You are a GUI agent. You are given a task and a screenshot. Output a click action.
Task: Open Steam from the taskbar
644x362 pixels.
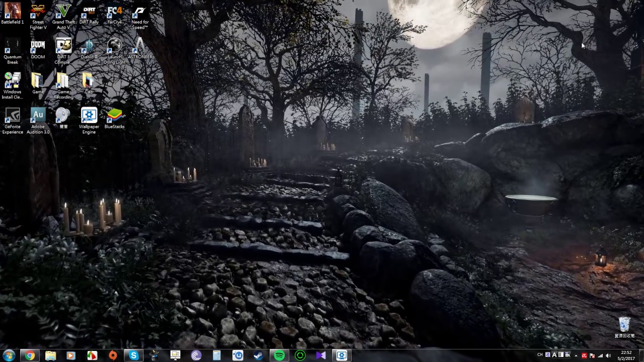click(258, 355)
